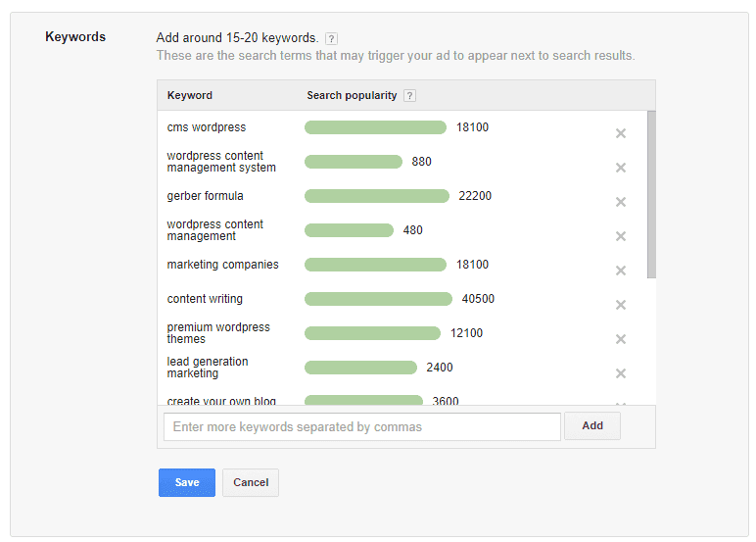Open help icon beside keyword count hint
The height and width of the screenshot is (542, 756).
(331, 39)
